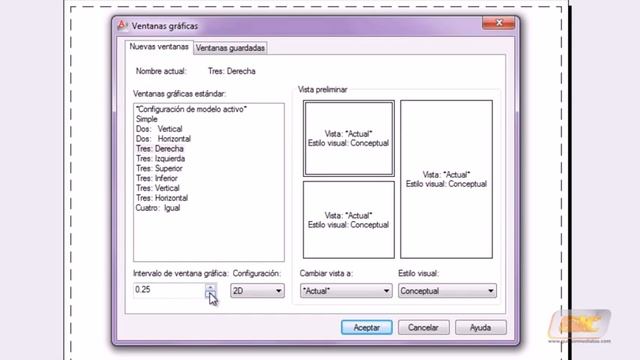
Task: Select the tall right preview viewport
Action: [x=446, y=179]
